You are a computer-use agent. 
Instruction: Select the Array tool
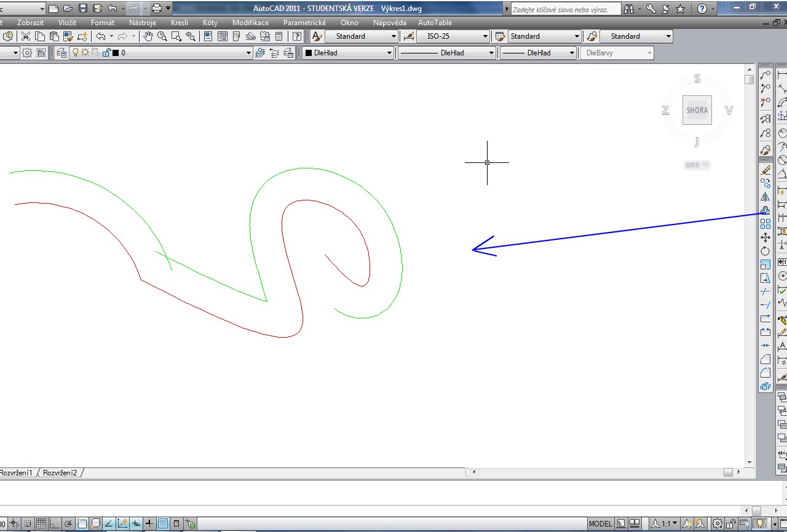(765, 224)
